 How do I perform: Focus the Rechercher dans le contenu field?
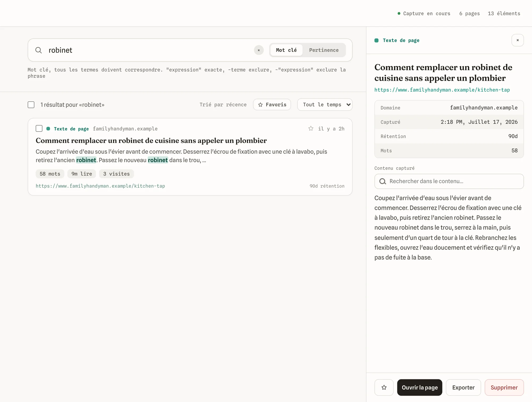coord(449,181)
